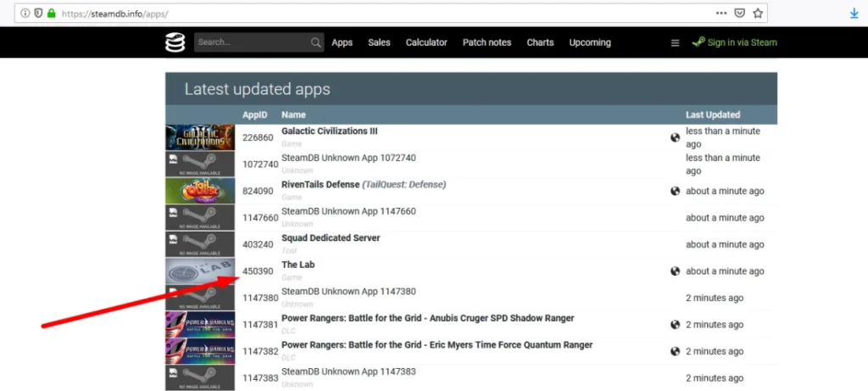Open The Lab app link
This screenshot has width=868, height=391.
point(298,265)
